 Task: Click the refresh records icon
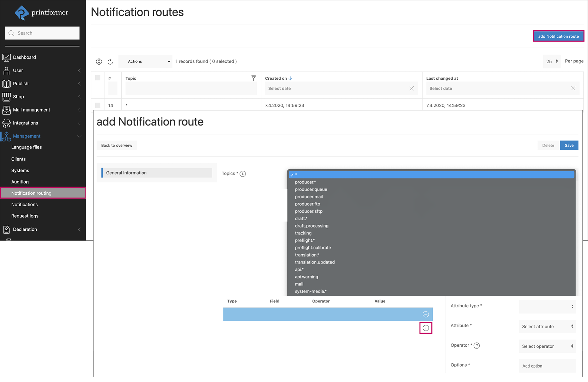click(x=110, y=62)
